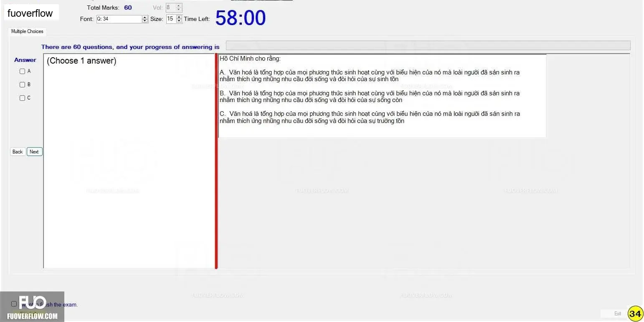Click the greyed 'Vol:' label
Viewport: 644px width, 322px height.
(x=158, y=8)
